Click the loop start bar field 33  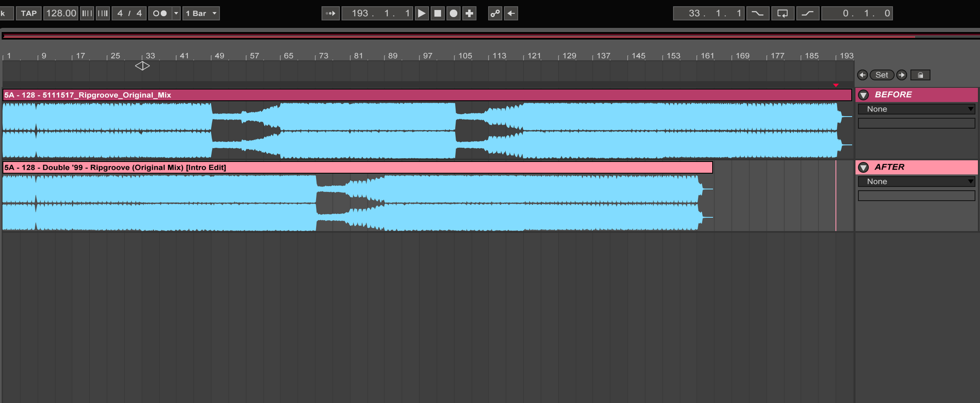694,13
